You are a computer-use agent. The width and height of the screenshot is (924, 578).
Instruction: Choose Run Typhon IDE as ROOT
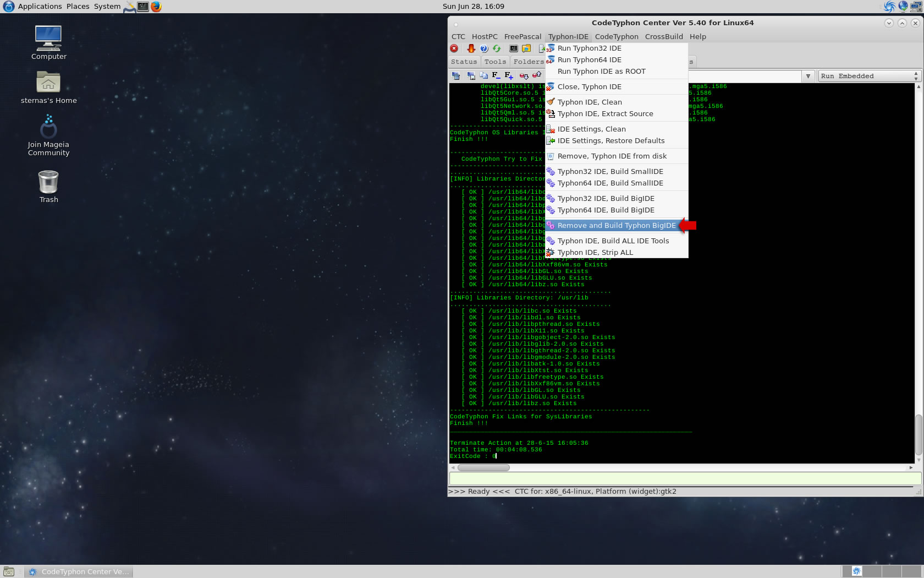coord(617,71)
